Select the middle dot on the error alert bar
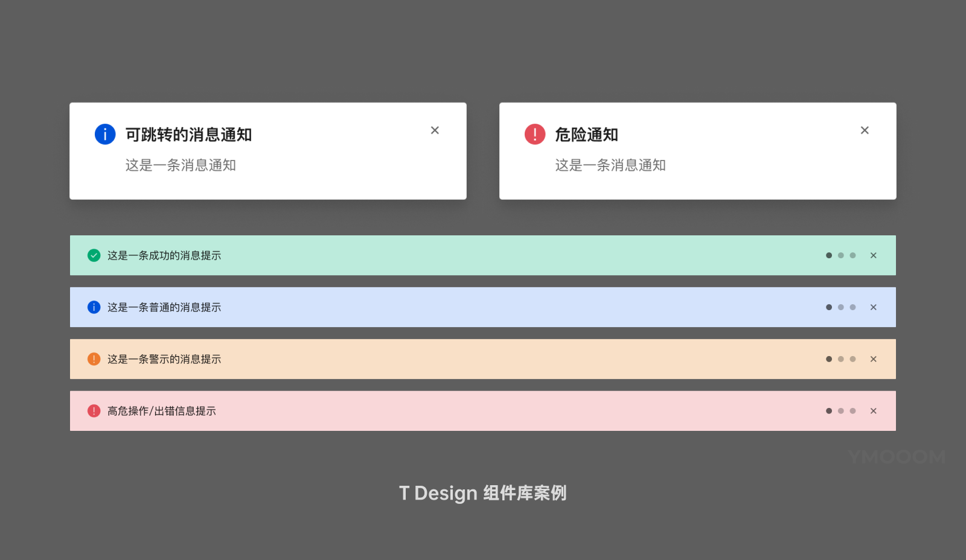The image size is (966, 560). pos(841,411)
